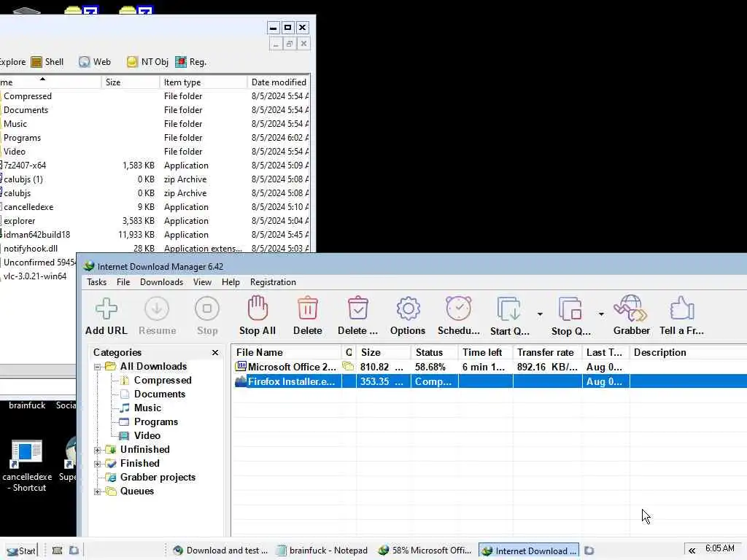Select the Programs category in IDM
The image size is (747, 560).
click(156, 421)
